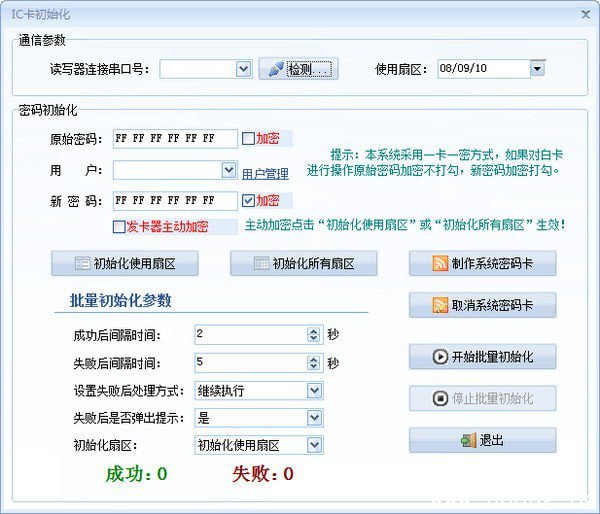Viewport: 600px width, 514px height.
Task: Open 用户管理 link
Action: (x=265, y=174)
